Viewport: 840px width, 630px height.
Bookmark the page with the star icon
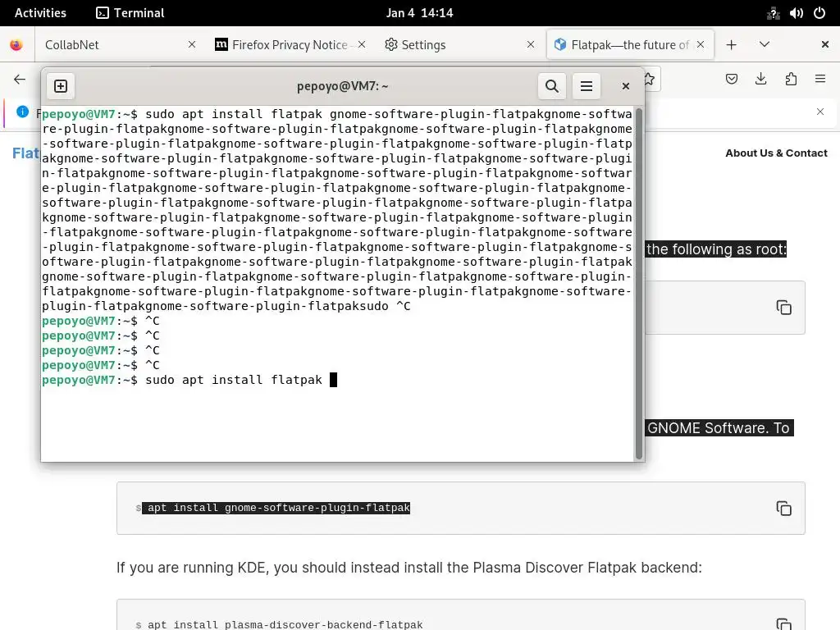[x=651, y=80]
